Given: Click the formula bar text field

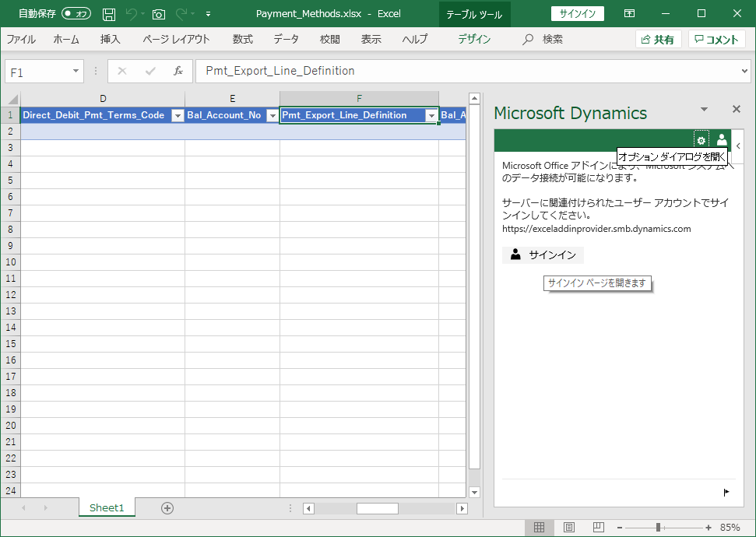Looking at the screenshot, I should (x=466, y=72).
